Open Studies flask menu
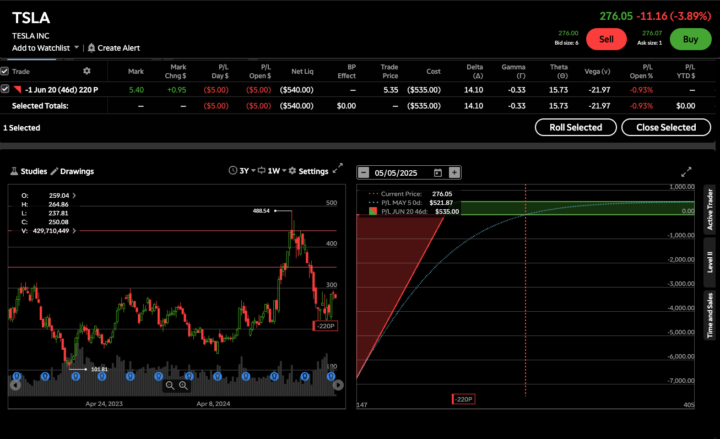Image resolution: width=720 pixels, height=439 pixels. tap(28, 171)
